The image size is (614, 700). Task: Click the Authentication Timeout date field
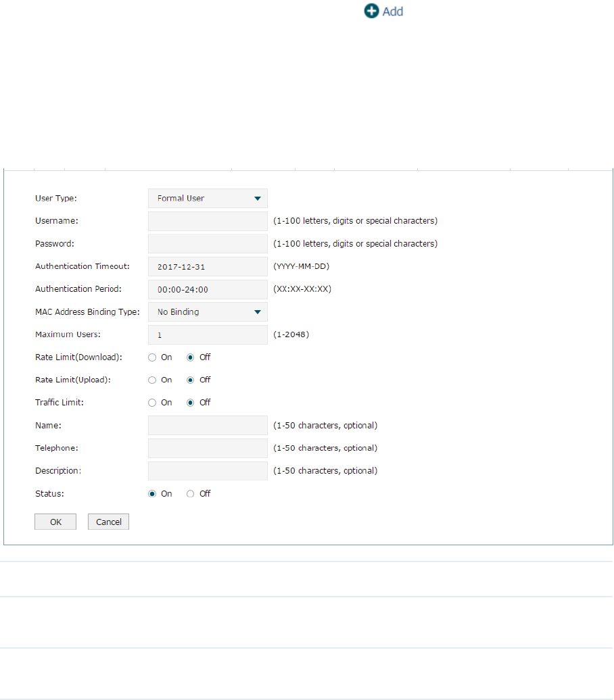click(208, 266)
